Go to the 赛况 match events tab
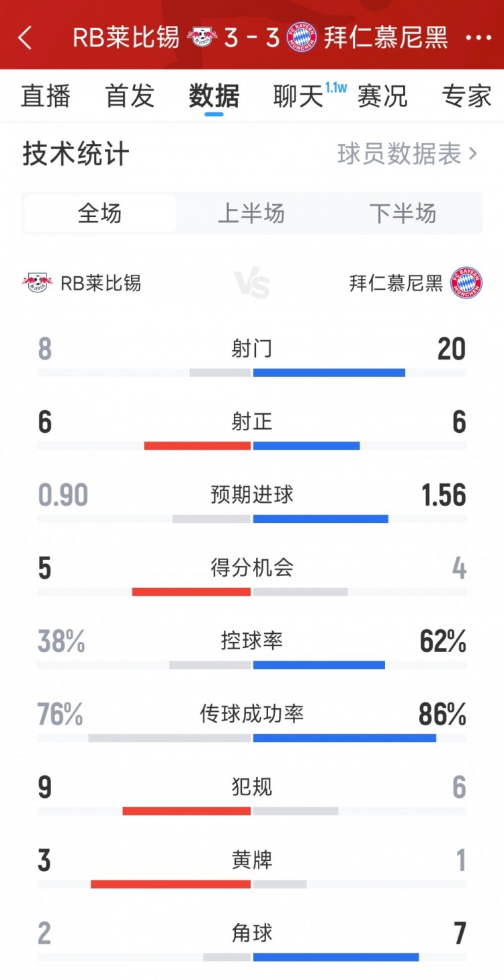Screen dimensions: 504x980 pos(382,96)
